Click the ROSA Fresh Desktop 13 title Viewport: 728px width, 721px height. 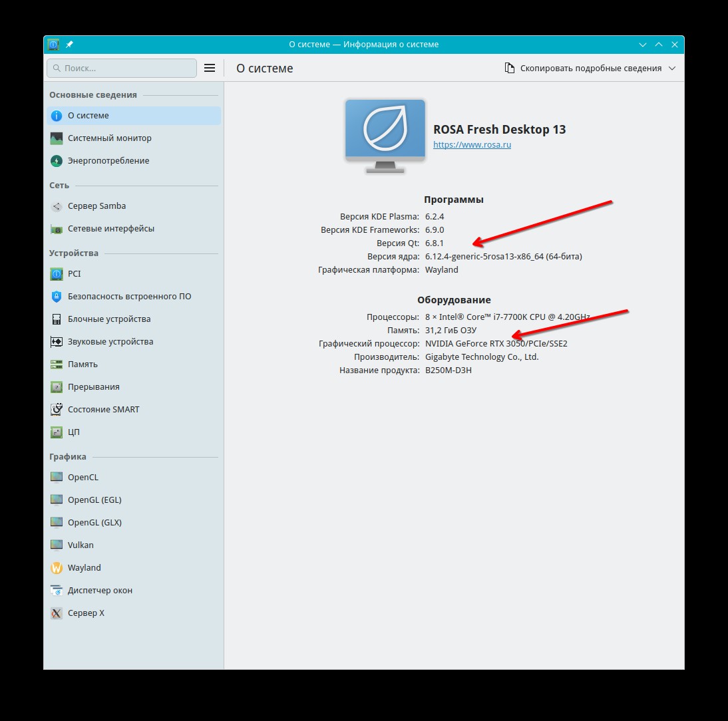[x=499, y=130]
